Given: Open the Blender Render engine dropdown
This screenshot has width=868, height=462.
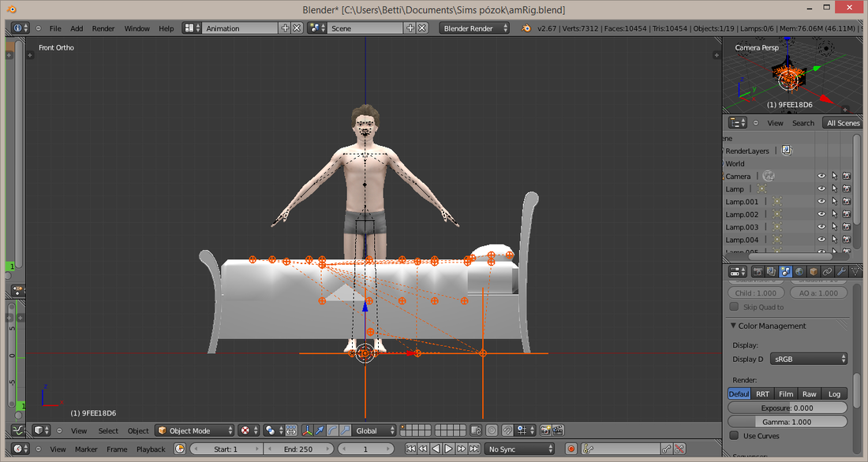Looking at the screenshot, I should click(x=474, y=28).
